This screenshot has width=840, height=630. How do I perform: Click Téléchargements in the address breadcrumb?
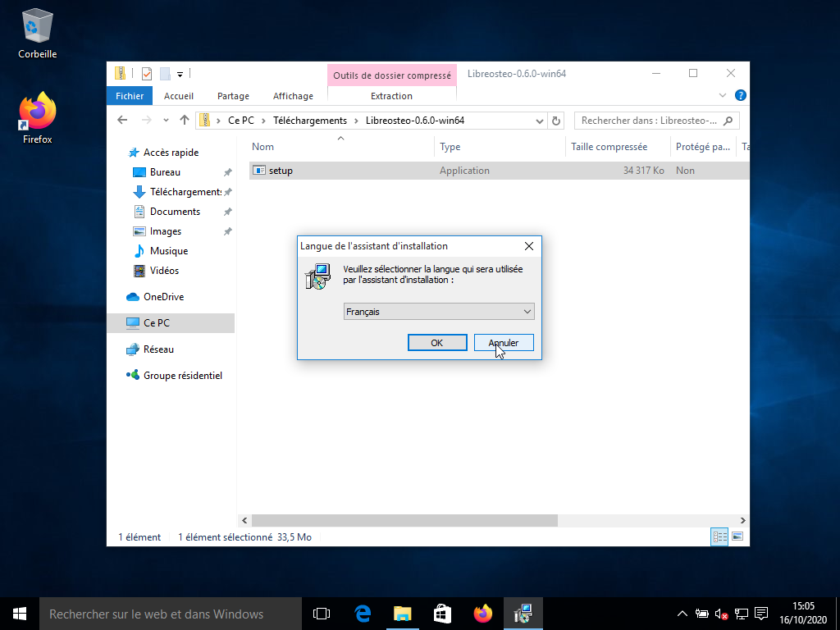tap(309, 121)
